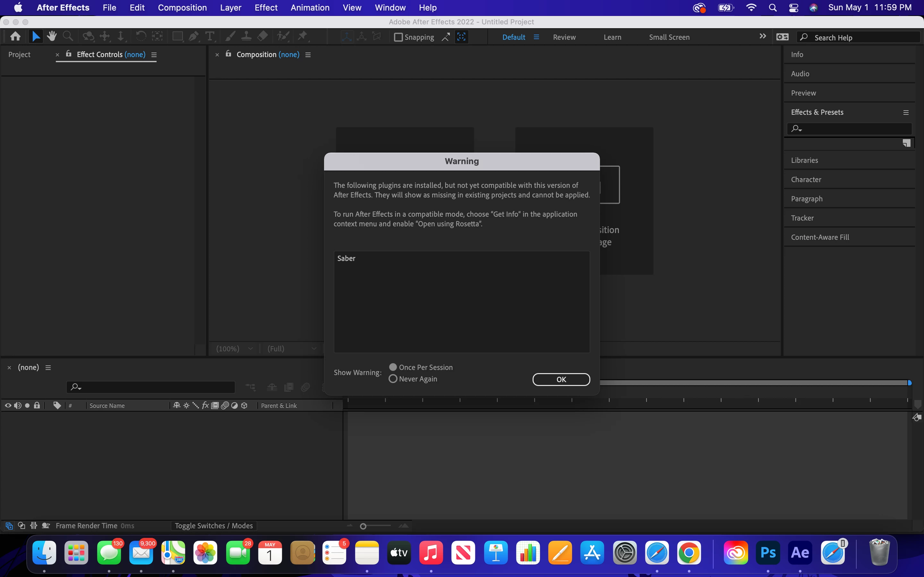Viewport: 924px width, 577px height.
Task: Select the Never Again radio button
Action: click(x=393, y=379)
